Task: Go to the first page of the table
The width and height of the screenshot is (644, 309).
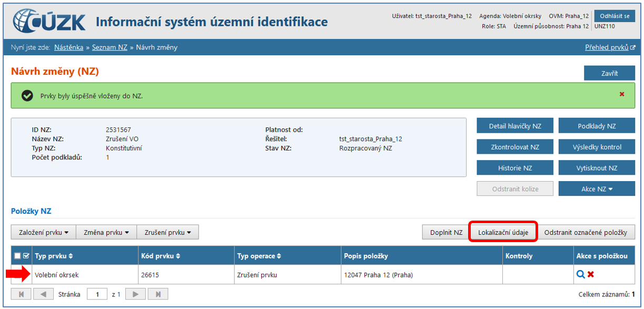Action: (x=21, y=294)
